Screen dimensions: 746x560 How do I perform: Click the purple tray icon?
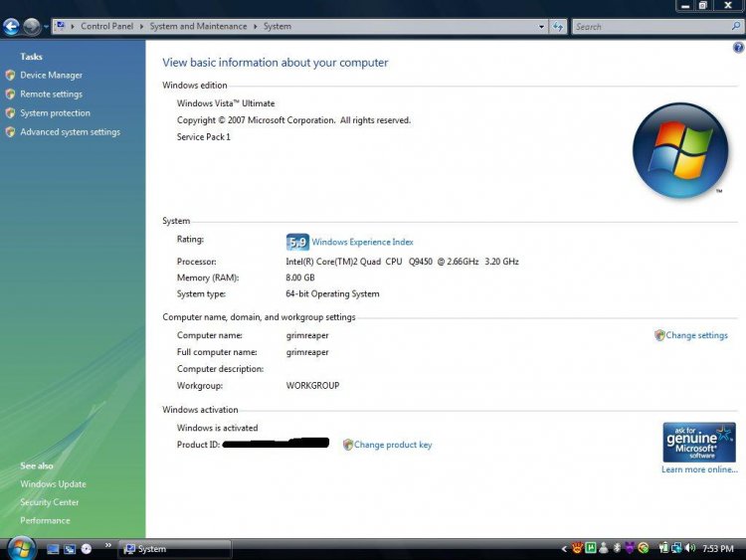[x=630, y=548]
